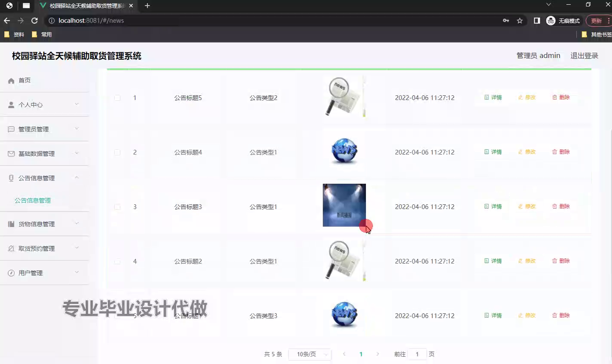Click the site info icon before localhost
Image resolution: width=612 pixels, height=364 pixels.
click(52, 20)
